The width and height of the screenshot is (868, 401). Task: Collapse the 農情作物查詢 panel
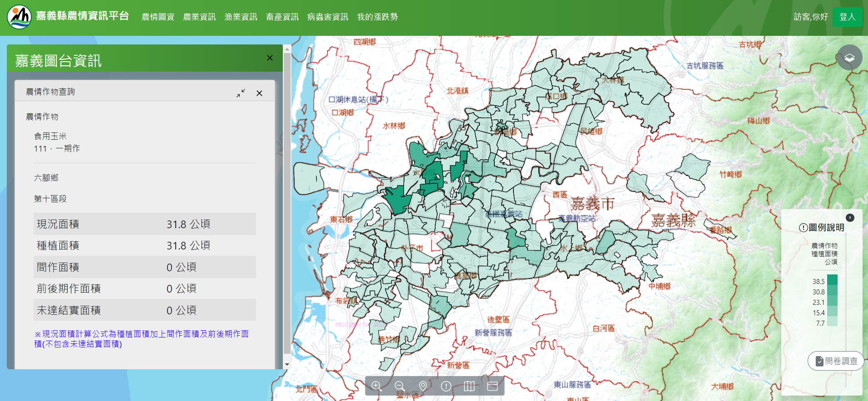tap(241, 93)
